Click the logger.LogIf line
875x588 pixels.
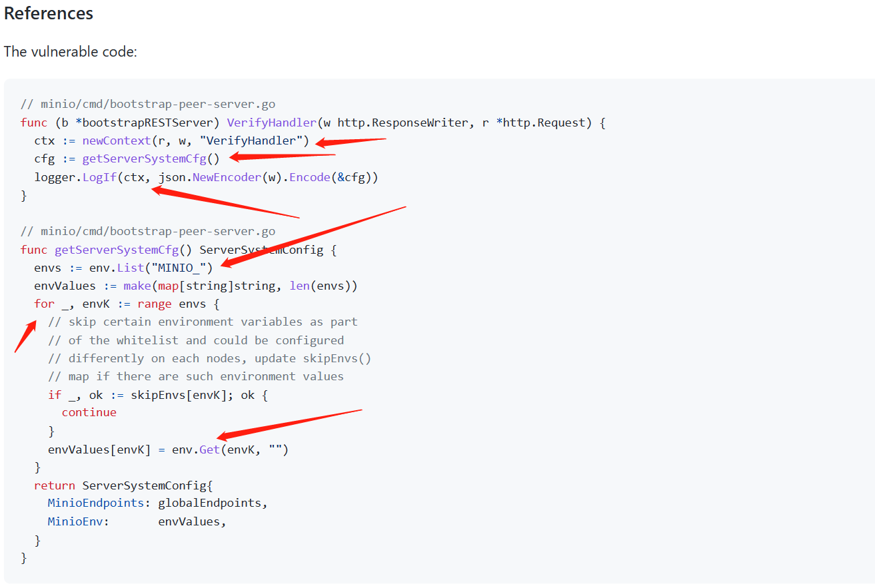tap(206, 177)
